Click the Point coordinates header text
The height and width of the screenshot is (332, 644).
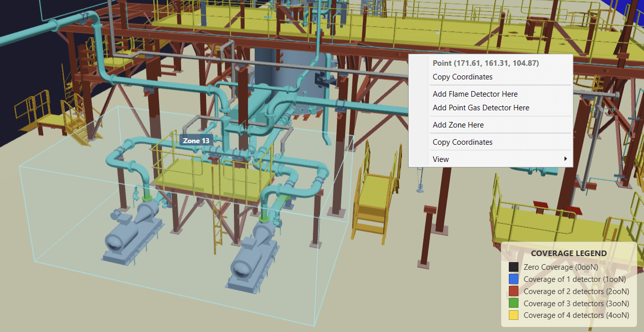[x=486, y=63]
